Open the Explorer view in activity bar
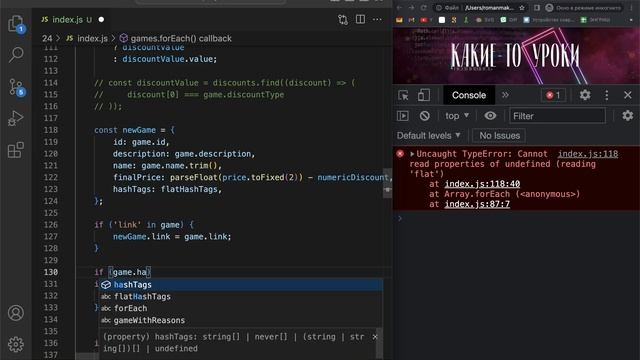 16,23
